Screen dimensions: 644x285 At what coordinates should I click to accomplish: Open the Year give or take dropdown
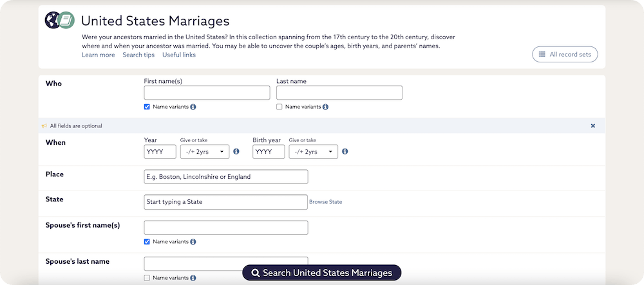[204, 152]
